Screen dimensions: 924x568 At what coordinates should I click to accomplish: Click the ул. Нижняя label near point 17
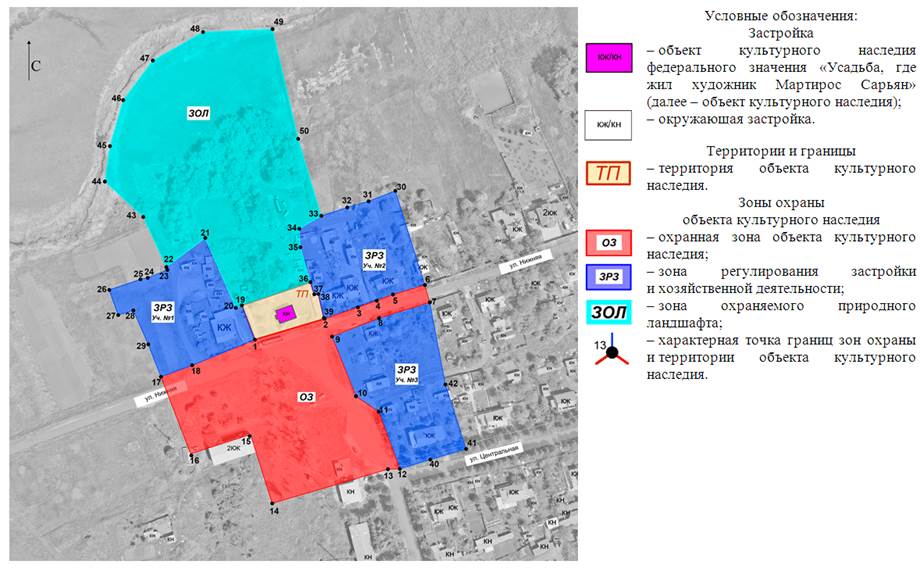coord(160,392)
